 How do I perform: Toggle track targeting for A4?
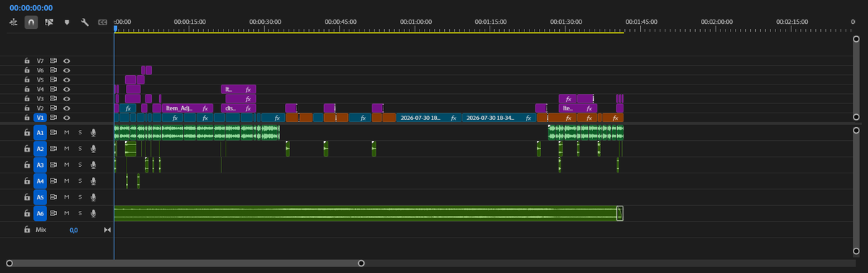[x=41, y=181]
